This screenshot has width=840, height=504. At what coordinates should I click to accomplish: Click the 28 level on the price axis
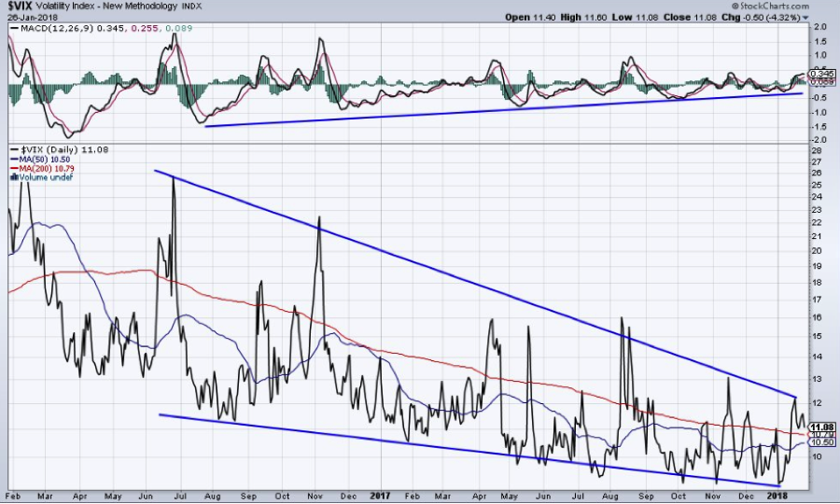816,149
